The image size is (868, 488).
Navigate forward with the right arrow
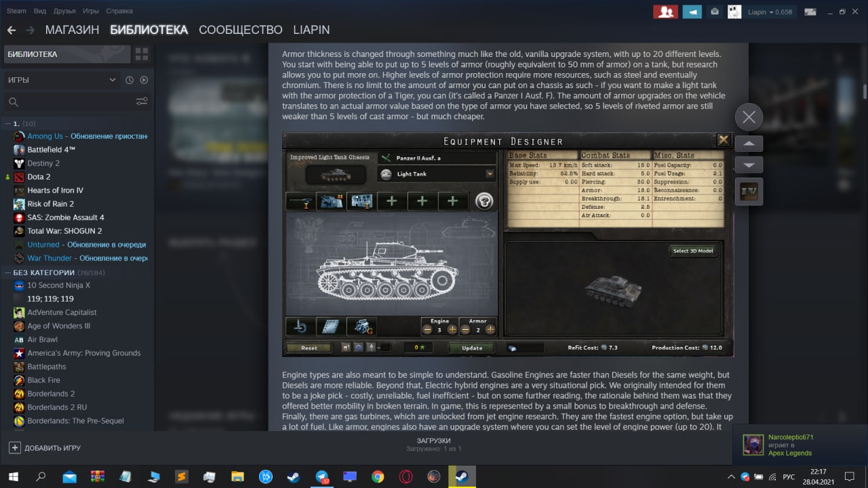[30, 30]
